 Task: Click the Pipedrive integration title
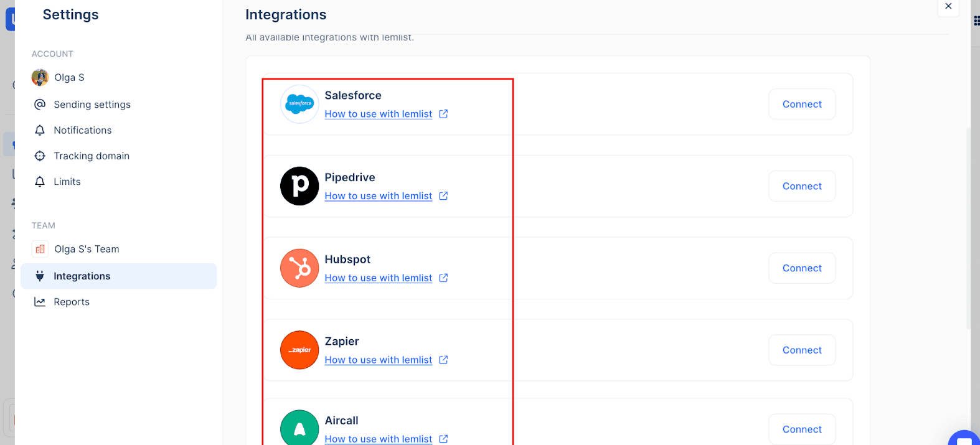pyautogui.click(x=350, y=177)
